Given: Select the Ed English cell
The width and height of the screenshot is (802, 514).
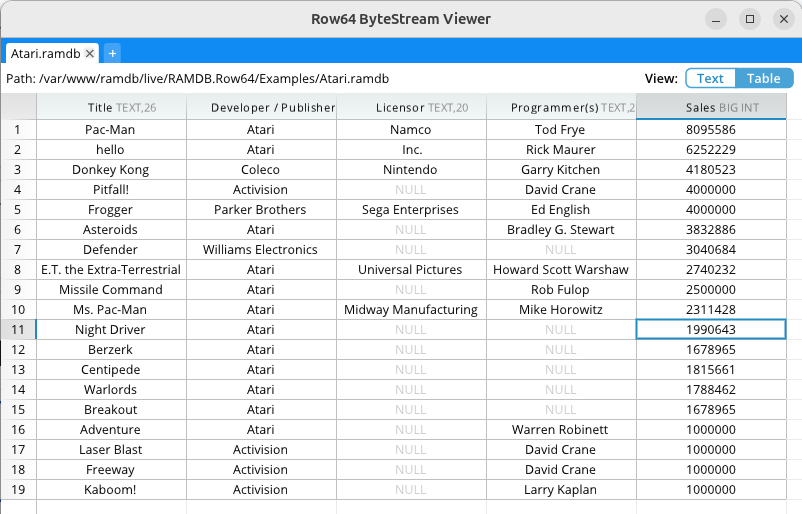Looking at the screenshot, I should click(x=561, y=209).
